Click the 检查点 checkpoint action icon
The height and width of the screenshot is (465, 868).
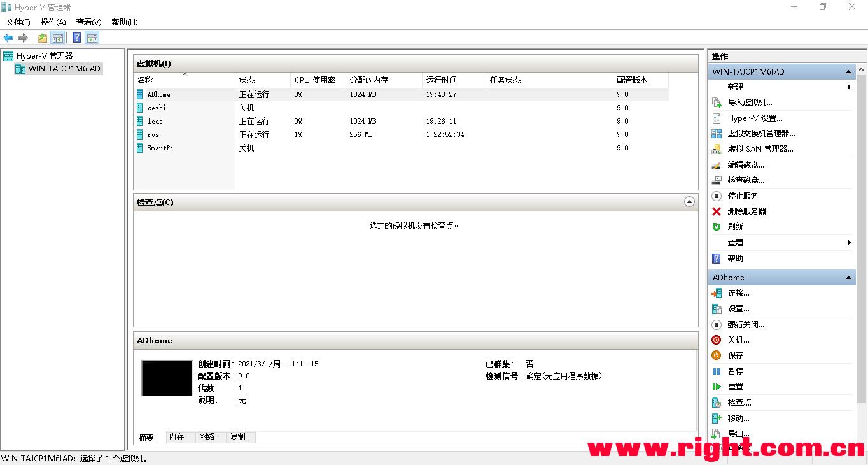click(x=717, y=403)
